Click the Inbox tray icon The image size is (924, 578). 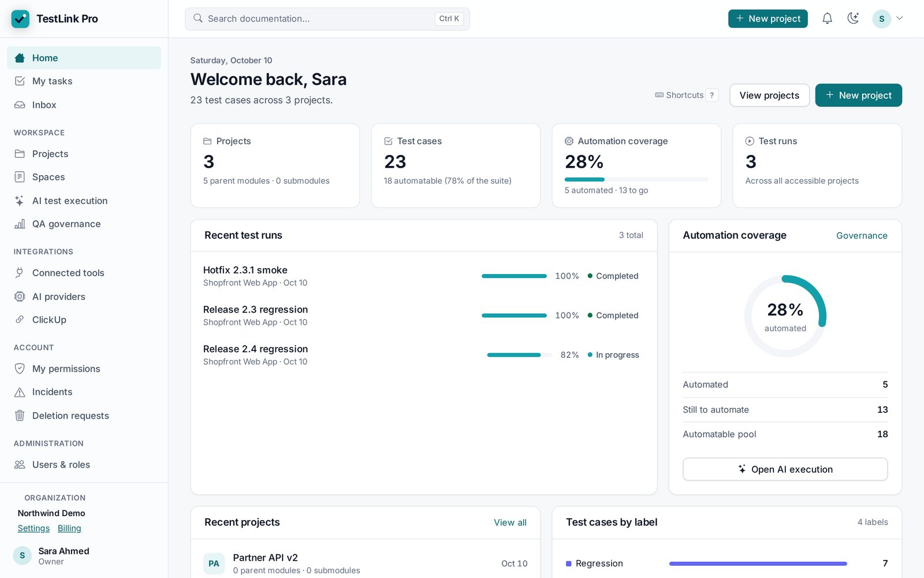click(x=20, y=105)
